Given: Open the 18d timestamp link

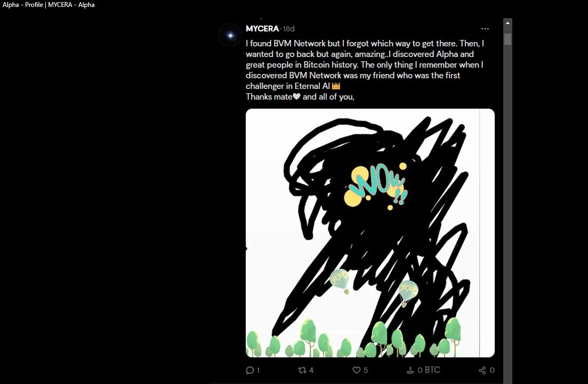Looking at the screenshot, I should (289, 29).
